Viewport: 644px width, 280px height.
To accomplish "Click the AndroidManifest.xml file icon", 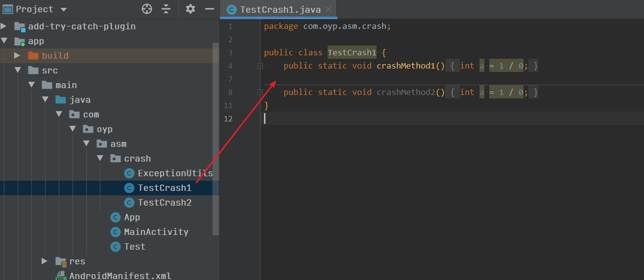I will (x=61, y=276).
